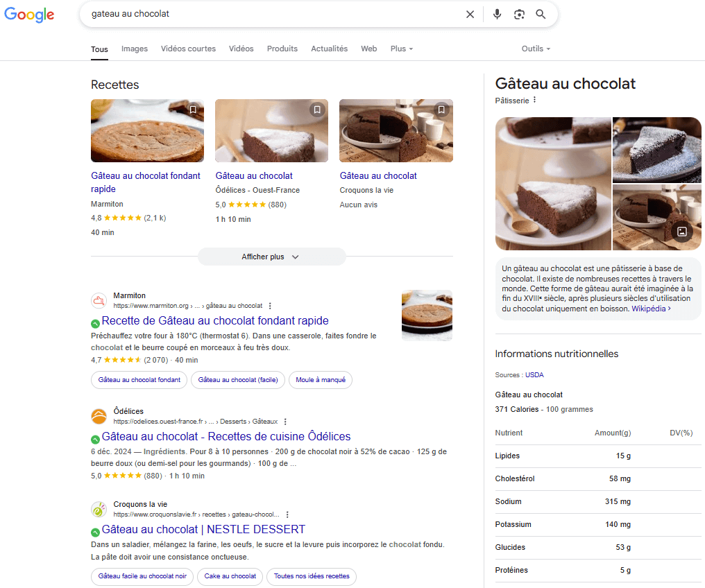Open Google Lens image search icon
The width and height of the screenshot is (705, 588).
pyautogui.click(x=519, y=15)
